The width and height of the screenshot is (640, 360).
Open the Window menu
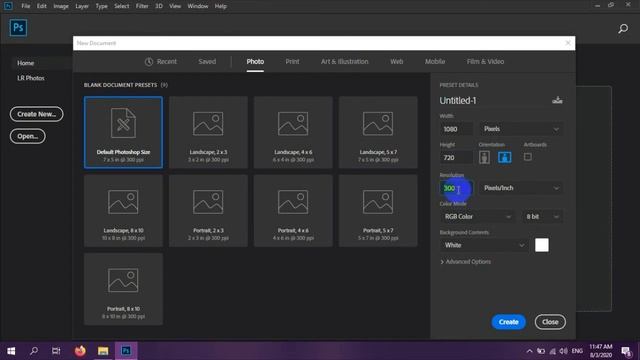coord(198,6)
